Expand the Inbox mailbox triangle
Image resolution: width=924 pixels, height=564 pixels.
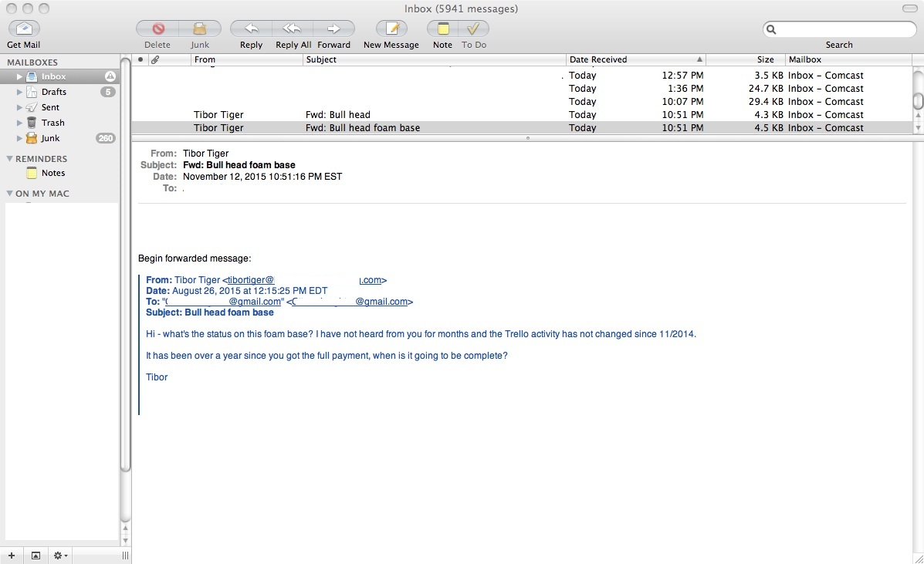(20, 76)
